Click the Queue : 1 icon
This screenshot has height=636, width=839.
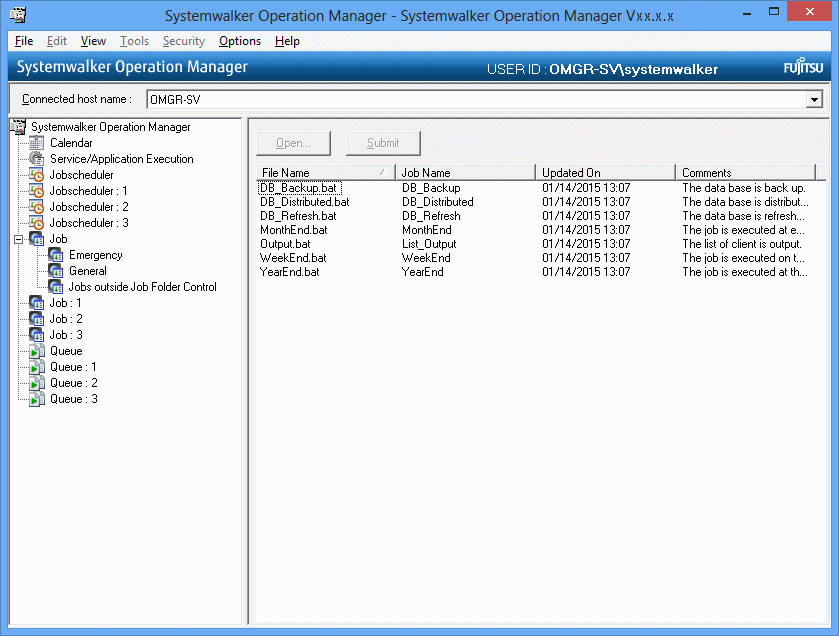click(x=37, y=367)
